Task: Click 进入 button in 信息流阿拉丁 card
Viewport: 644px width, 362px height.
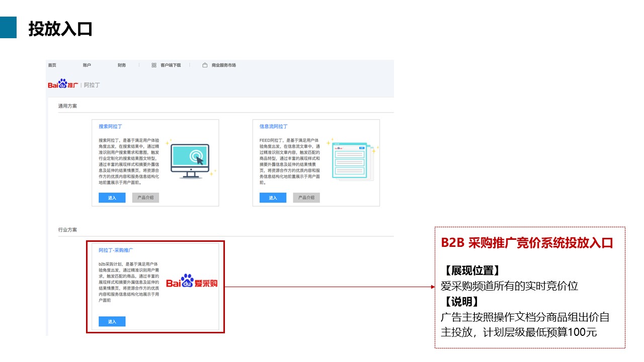Action: pos(273,198)
